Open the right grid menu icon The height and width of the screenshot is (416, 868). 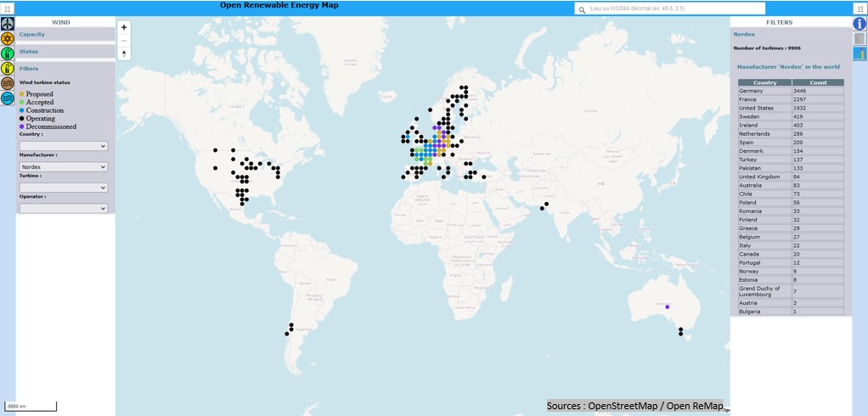click(860, 8)
